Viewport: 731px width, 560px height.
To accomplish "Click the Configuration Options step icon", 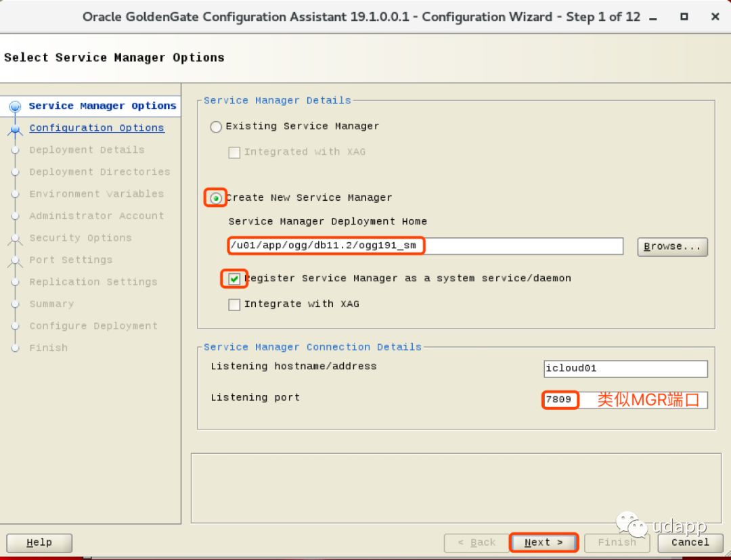I will [15, 129].
